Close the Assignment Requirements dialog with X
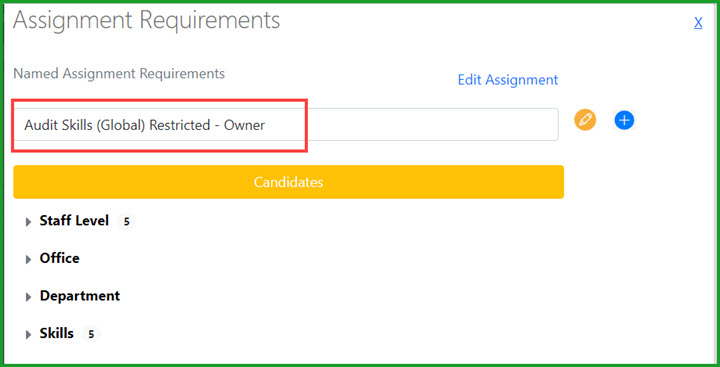Screen dimensions: 720x367 coord(698,23)
